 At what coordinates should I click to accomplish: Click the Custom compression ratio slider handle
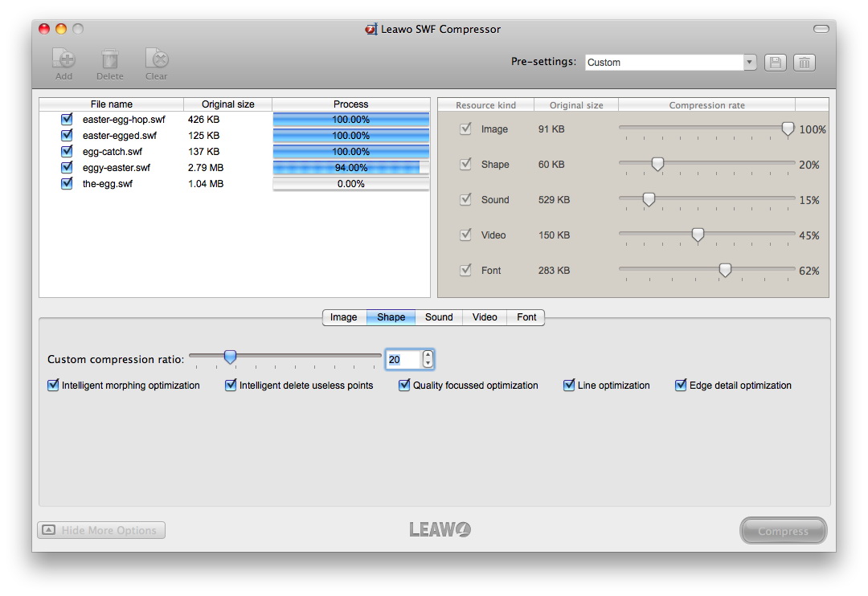tap(231, 357)
